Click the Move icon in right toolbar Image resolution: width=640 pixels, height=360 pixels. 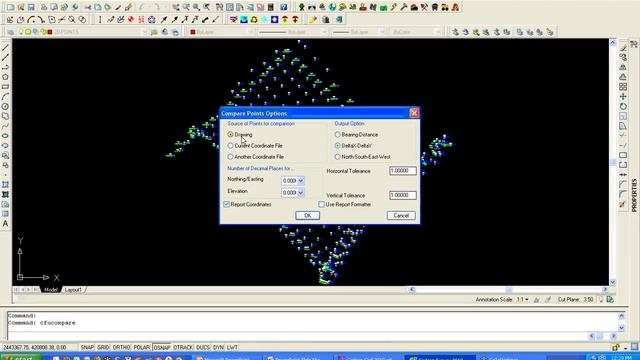click(623, 97)
